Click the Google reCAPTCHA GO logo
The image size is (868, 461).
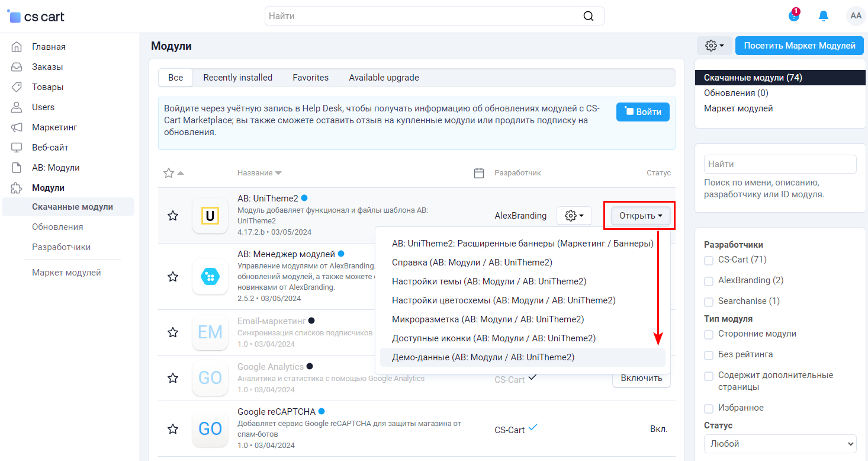click(x=210, y=428)
